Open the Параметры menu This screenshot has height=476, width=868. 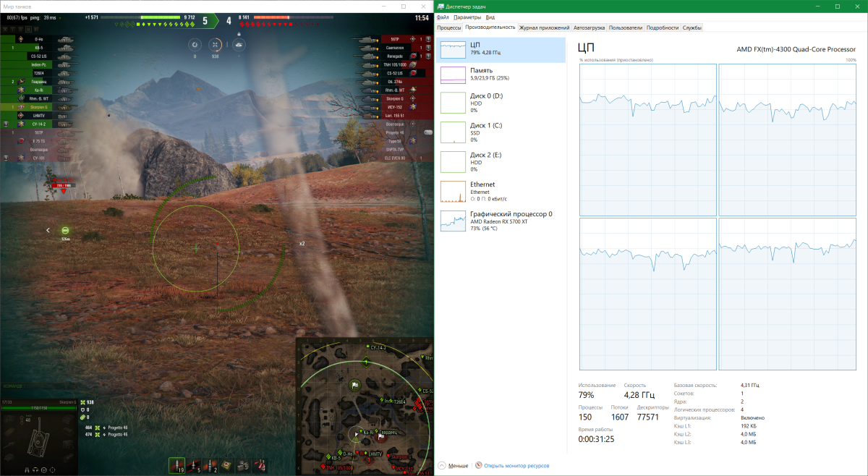467,17
